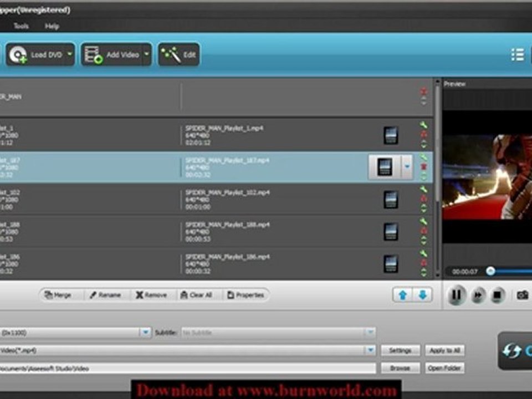
Task: Delete Playlist_1 row with red icon
Action: tap(424, 134)
